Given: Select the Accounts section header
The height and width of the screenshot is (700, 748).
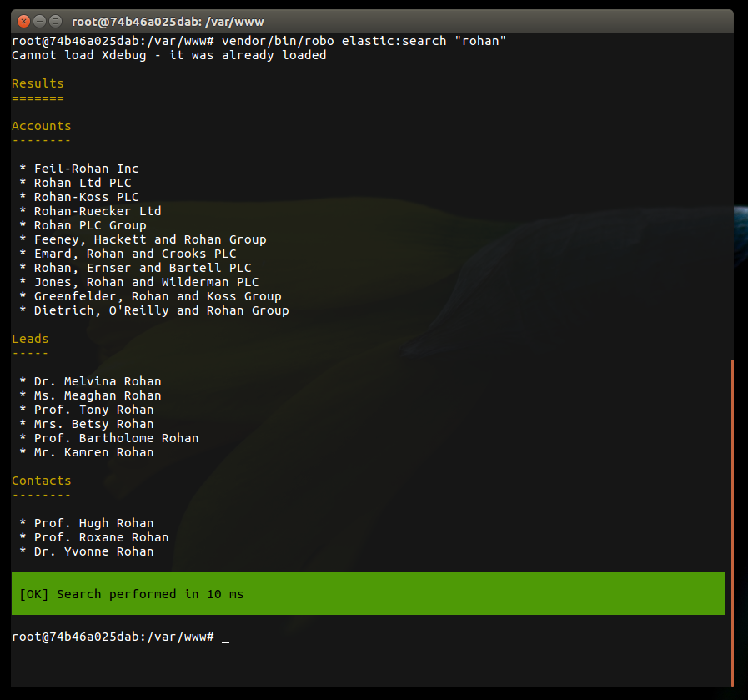Looking at the screenshot, I should coord(41,126).
